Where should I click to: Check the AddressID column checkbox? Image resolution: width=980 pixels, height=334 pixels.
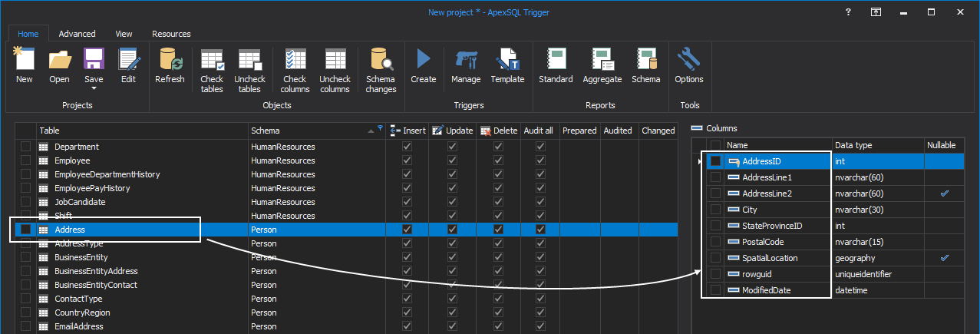pyautogui.click(x=716, y=161)
